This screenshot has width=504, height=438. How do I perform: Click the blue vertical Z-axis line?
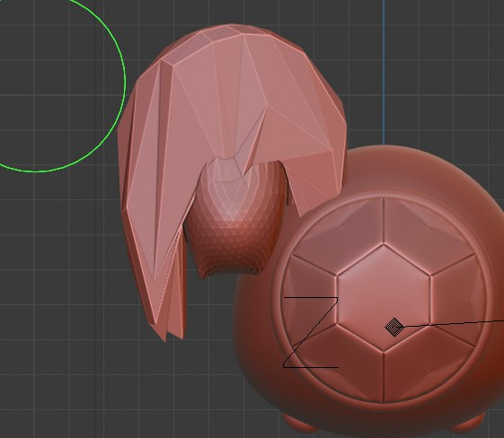(x=384, y=72)
